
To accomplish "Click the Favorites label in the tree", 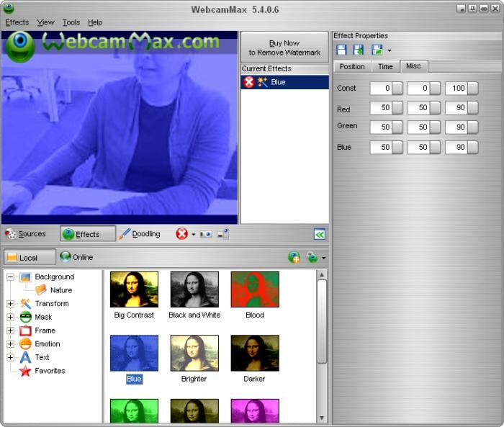I will [x=50, y=371].
